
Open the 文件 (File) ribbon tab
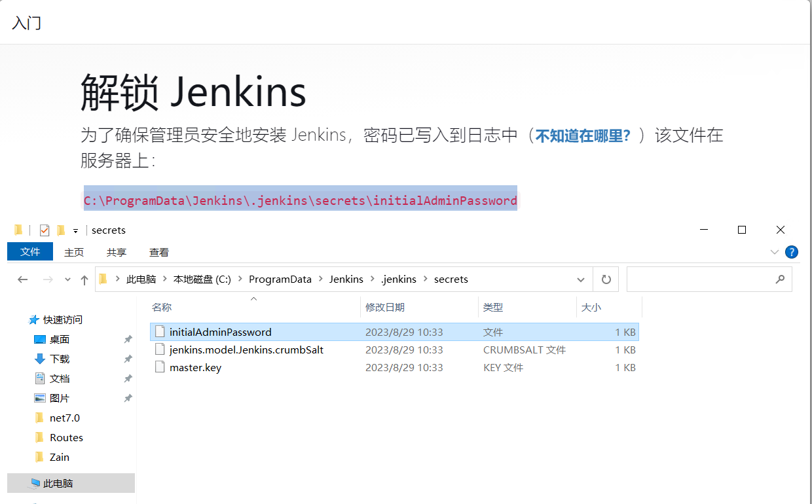[x=31, y=252]
